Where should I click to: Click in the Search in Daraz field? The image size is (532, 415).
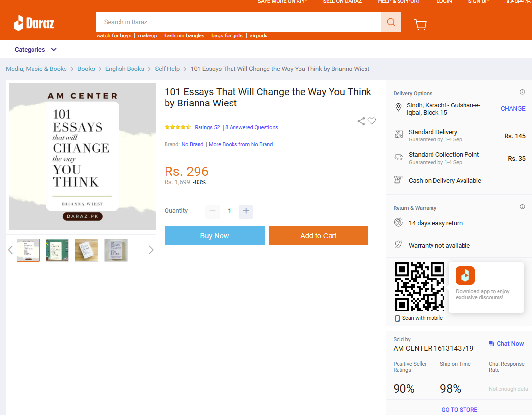pyautogui.click(x=238, y=22)
